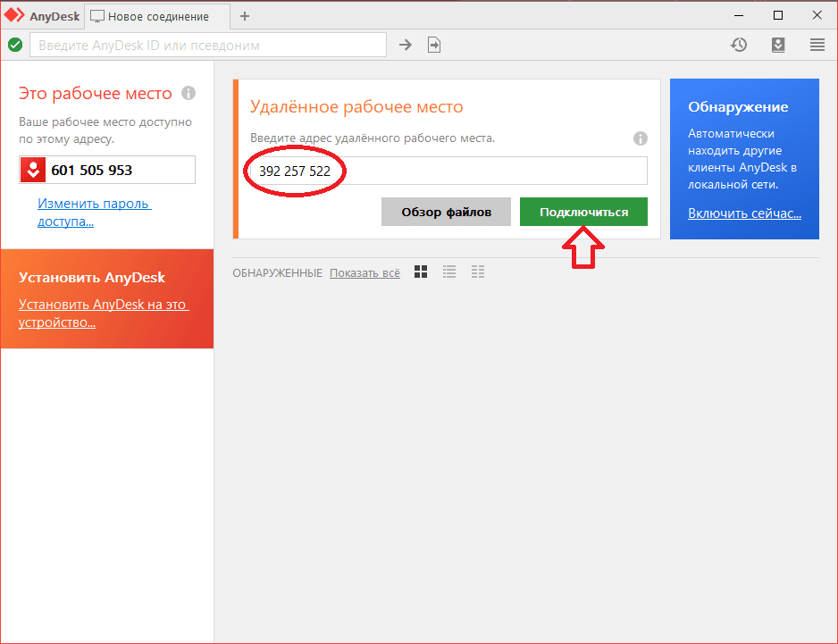Switch discovered view to list mode
This screenshot has height=644, width=838.
449,272
